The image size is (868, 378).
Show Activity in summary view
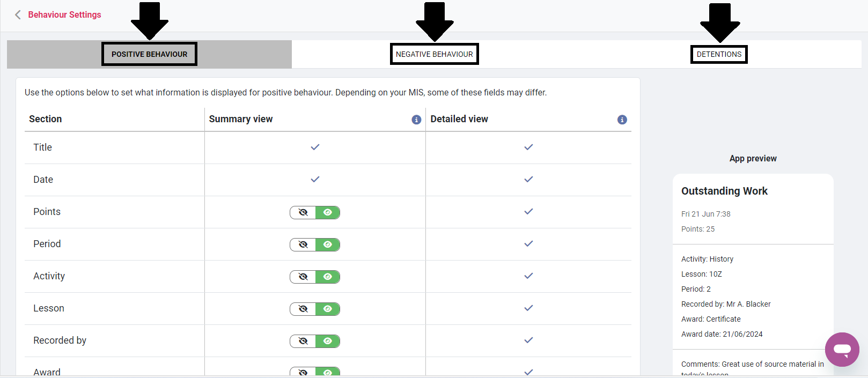coord(327,277)
